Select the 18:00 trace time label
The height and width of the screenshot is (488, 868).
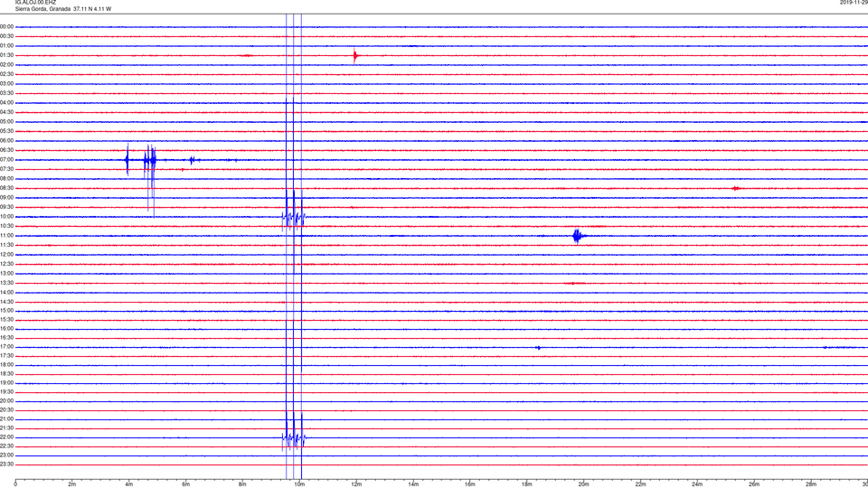point(6,364)
